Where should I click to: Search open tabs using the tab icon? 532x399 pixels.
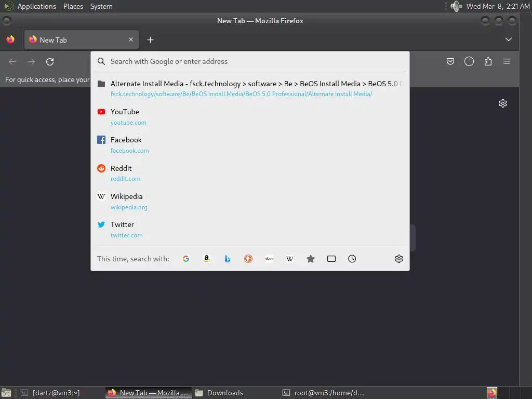[x=331, y=259]
